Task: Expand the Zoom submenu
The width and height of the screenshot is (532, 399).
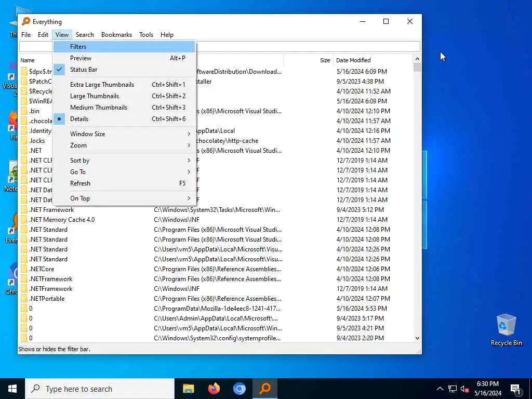Action: pos(124,145)
